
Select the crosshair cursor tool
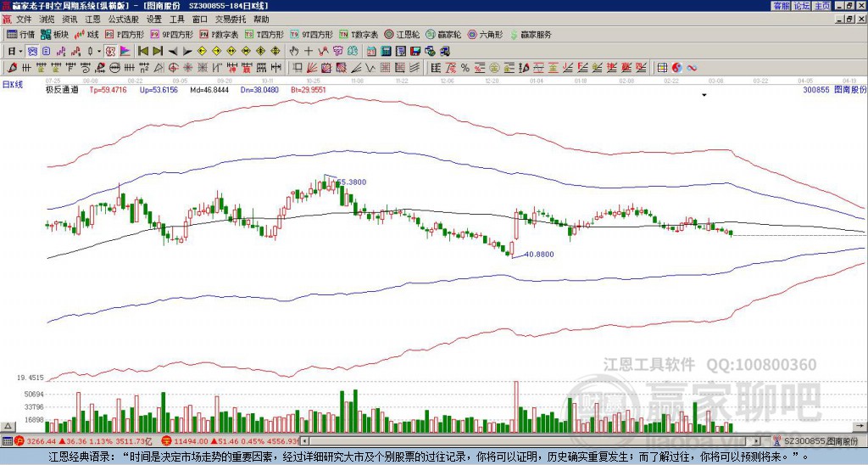[x=309, y=52]
